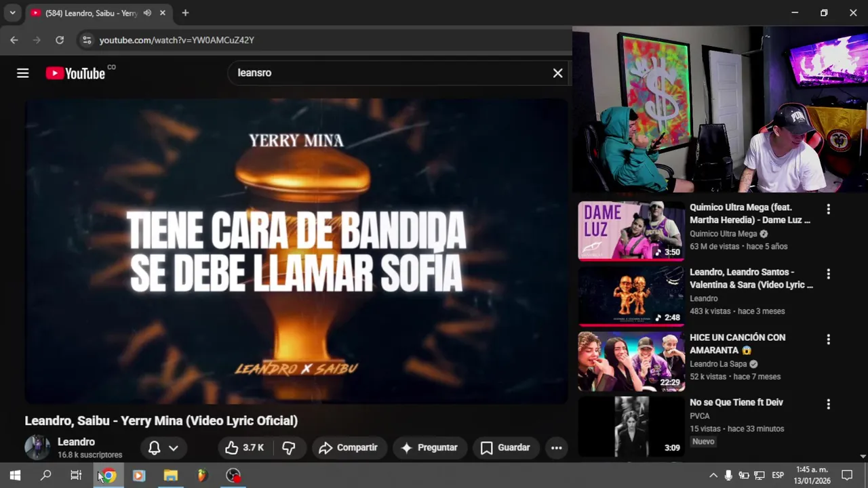Open the HICE UN CANCIÓN thumbnail
The width and height of the screenshot is (868, 488).
click(631, 361)
